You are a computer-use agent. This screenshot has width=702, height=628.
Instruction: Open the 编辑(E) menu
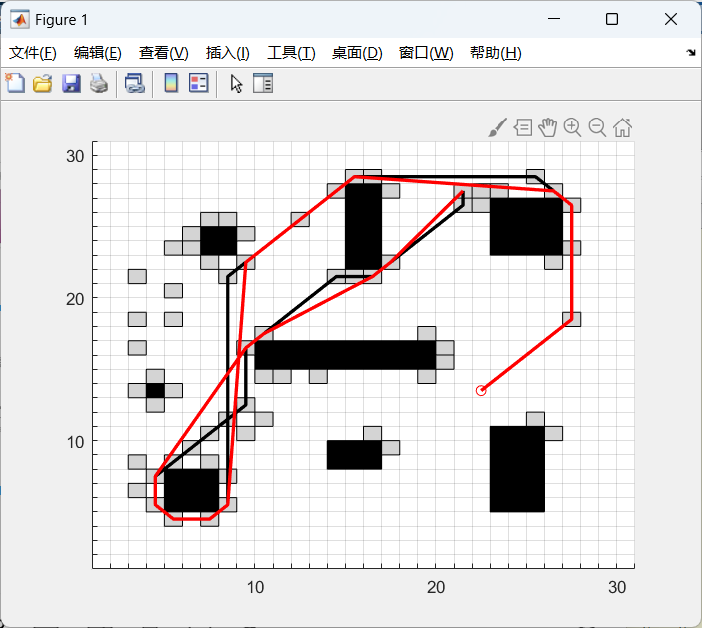[x=98, y=53]
